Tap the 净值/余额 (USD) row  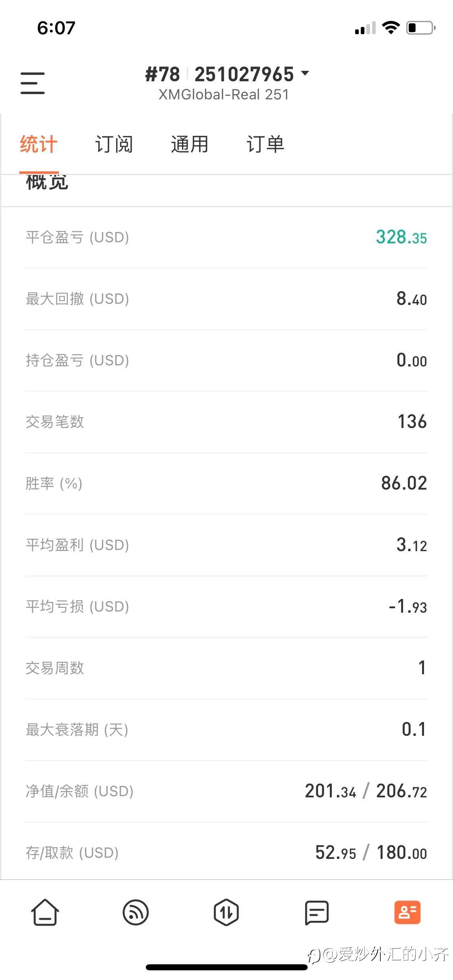226,791
